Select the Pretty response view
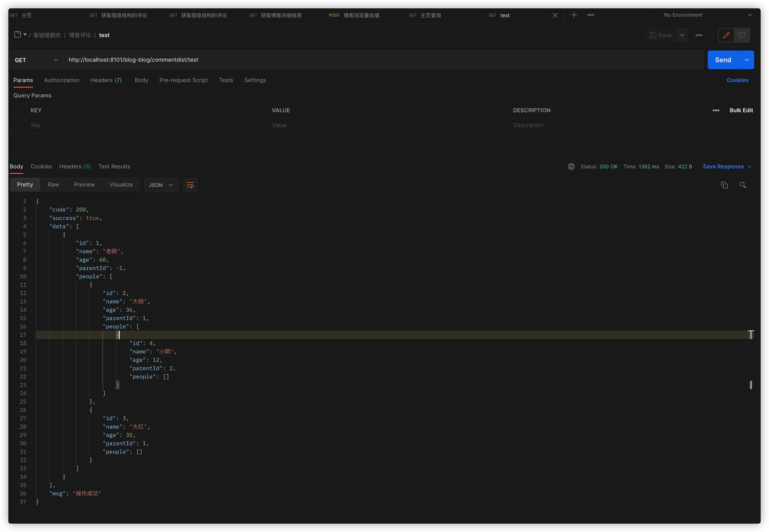The width and height of the screenshot is (769, 532). pyautogui.click(x=25, y=185)
